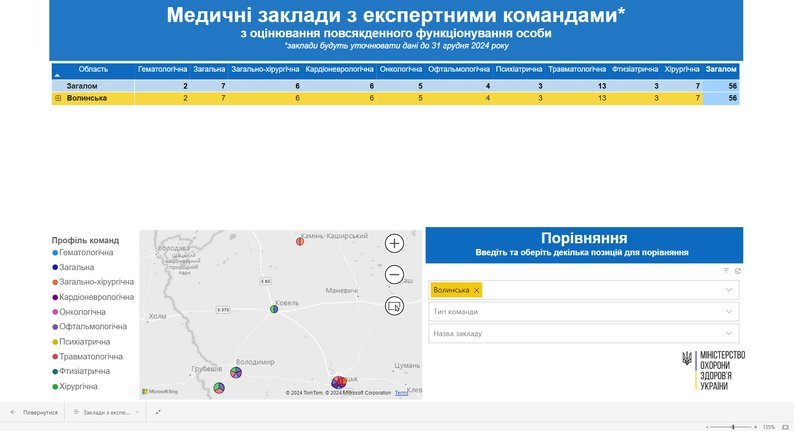Expand the Волинська row in table
Viewport: 794px width, 431px height.
point(58,98)
